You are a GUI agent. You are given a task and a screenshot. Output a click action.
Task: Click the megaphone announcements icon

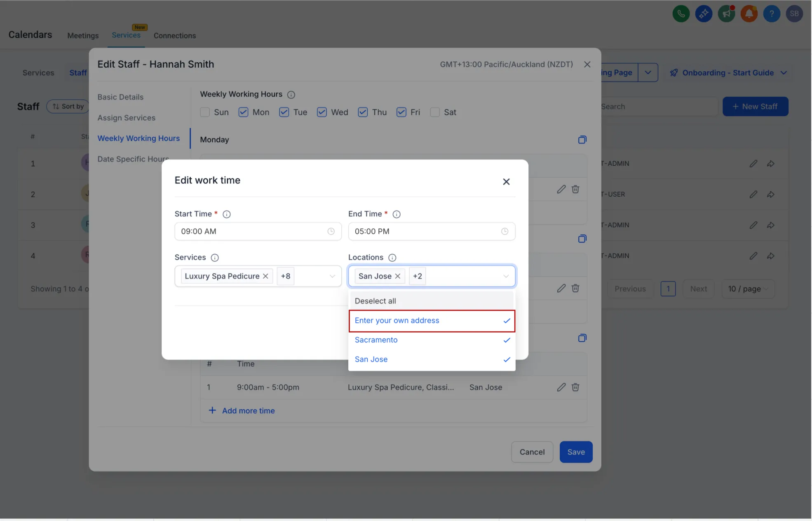point(726,14)
